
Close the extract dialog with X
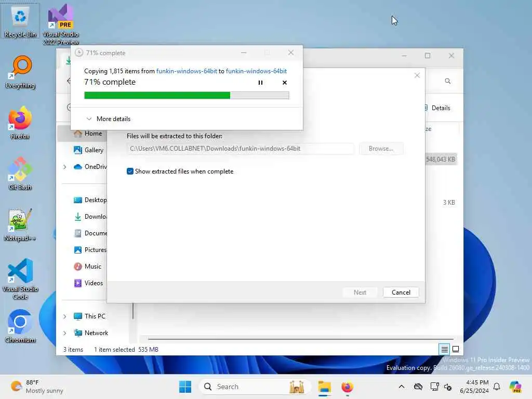click(x=417, y=75)
